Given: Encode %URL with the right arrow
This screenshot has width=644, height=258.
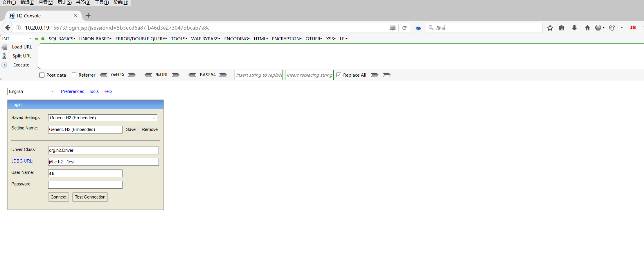Looking at the screenshot, I should 176,75.
